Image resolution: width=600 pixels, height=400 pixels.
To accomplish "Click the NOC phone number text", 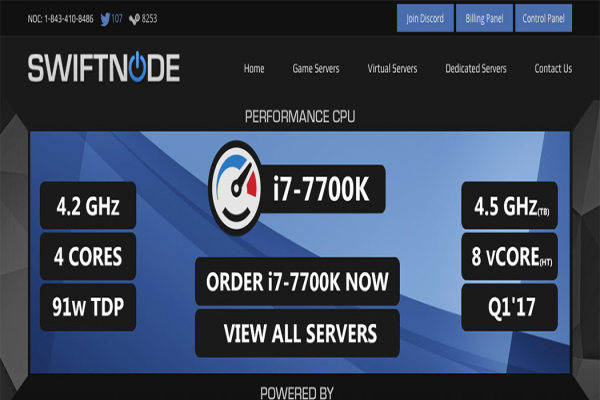I will point(60,19).
